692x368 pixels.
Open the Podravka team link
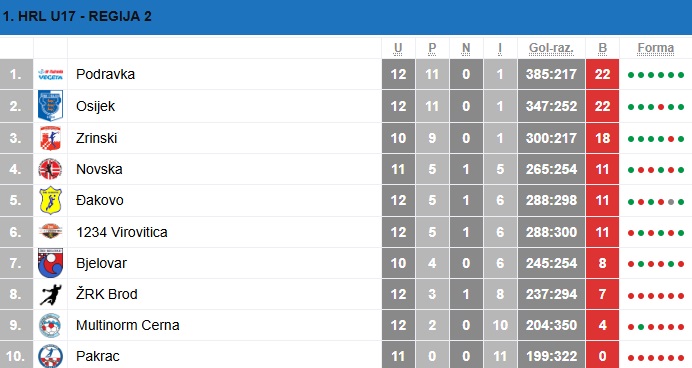pos(105,74)
